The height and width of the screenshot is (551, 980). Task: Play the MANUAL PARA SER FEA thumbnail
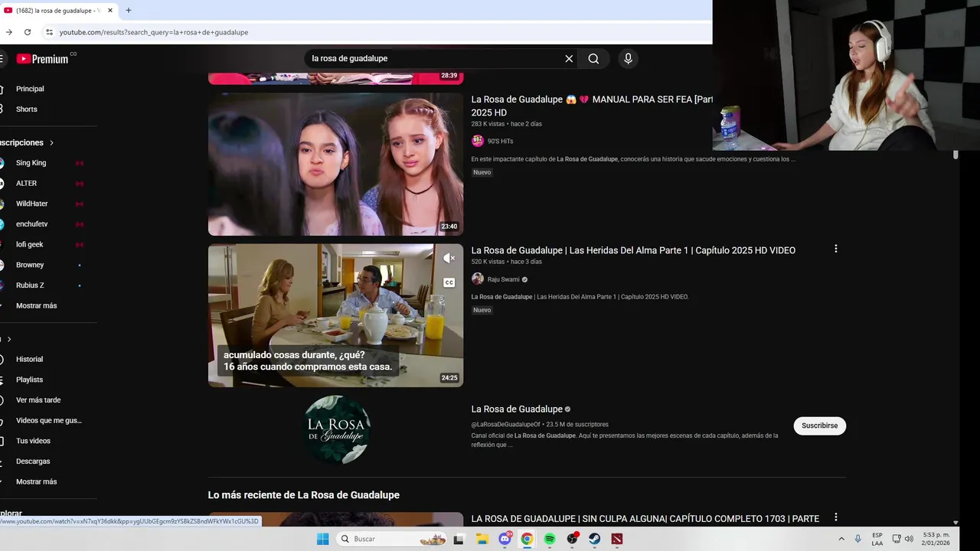(335, 164)
